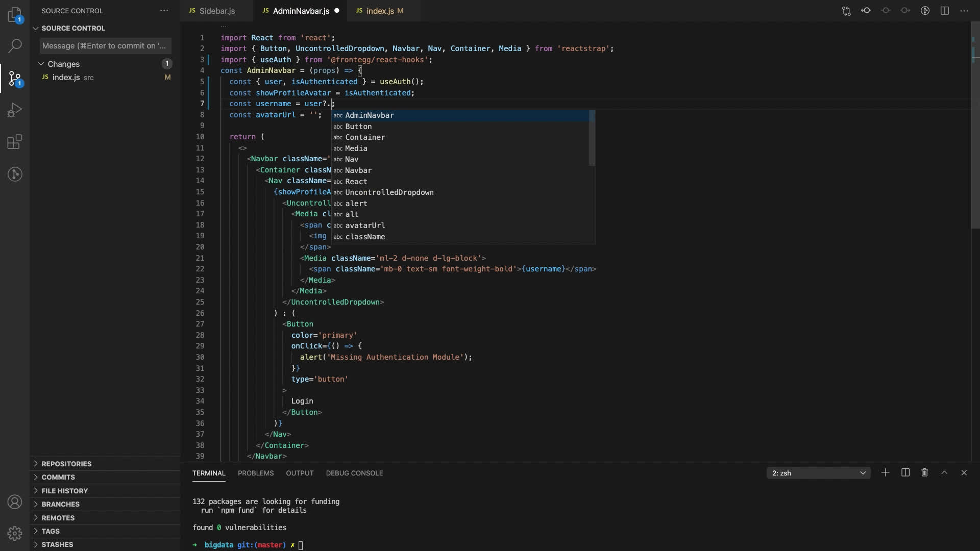Image resolution: width=980 pixels, height=551 pixels.
Task: Open the Search view in activity bar
Action: pos(15,46)
